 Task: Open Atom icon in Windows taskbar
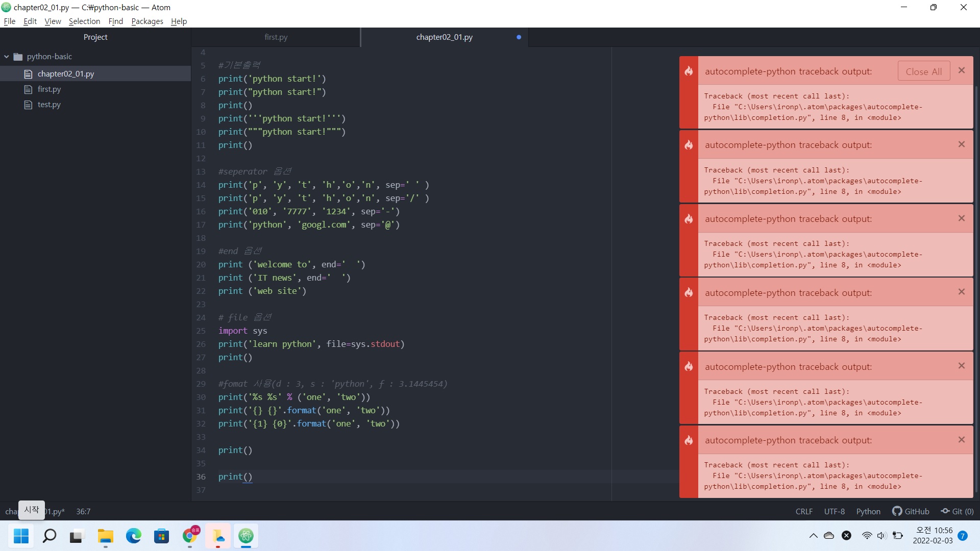246,536
